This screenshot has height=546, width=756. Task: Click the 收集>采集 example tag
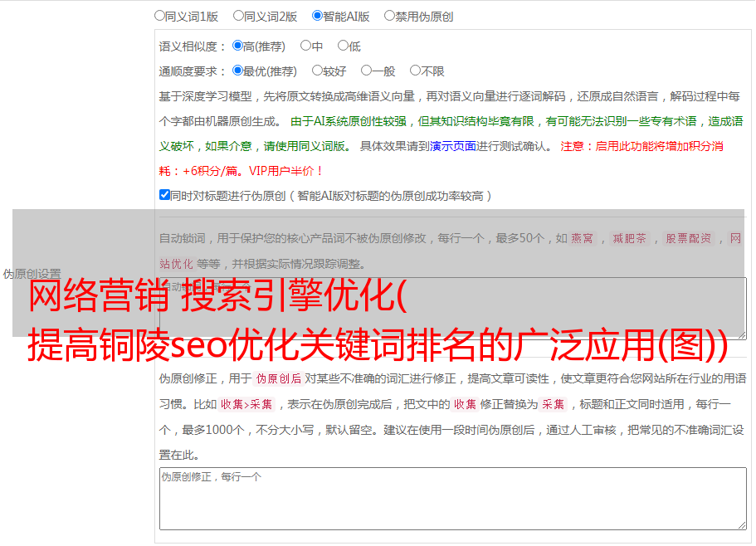[246, 404]
